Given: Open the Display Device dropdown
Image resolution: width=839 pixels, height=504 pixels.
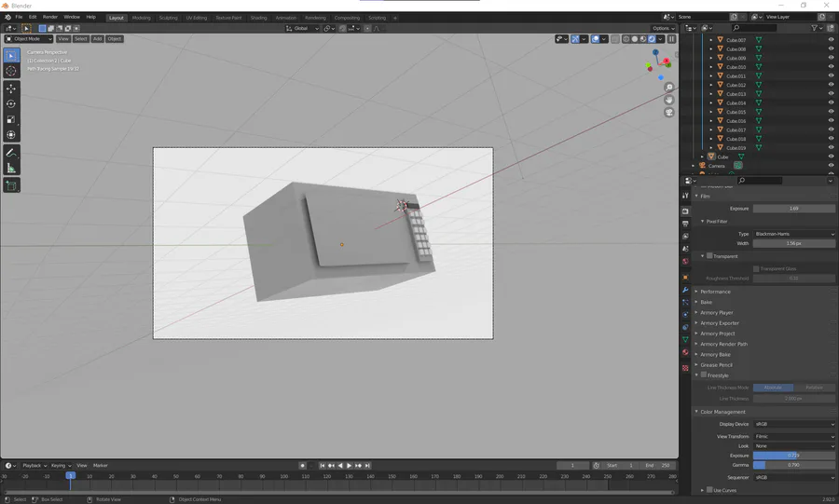Looking at the screenshot, I should pyautogui.click(x=793, y=424).
